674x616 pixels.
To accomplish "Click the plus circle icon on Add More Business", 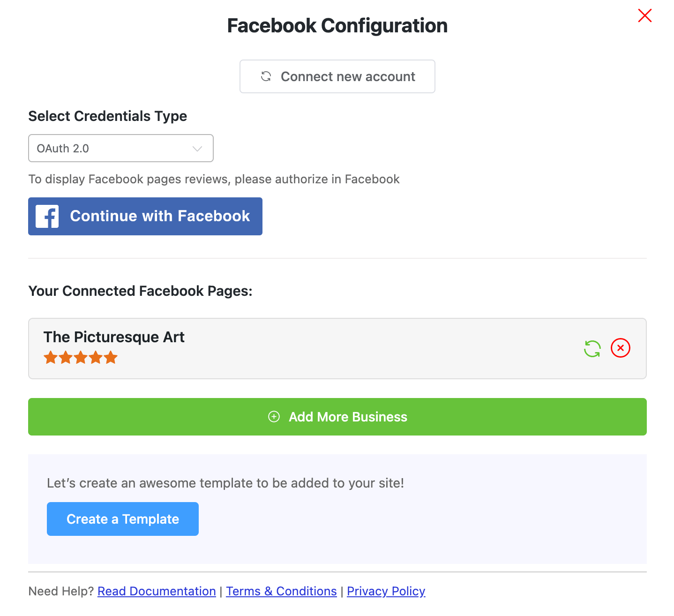I will point(274,417).
